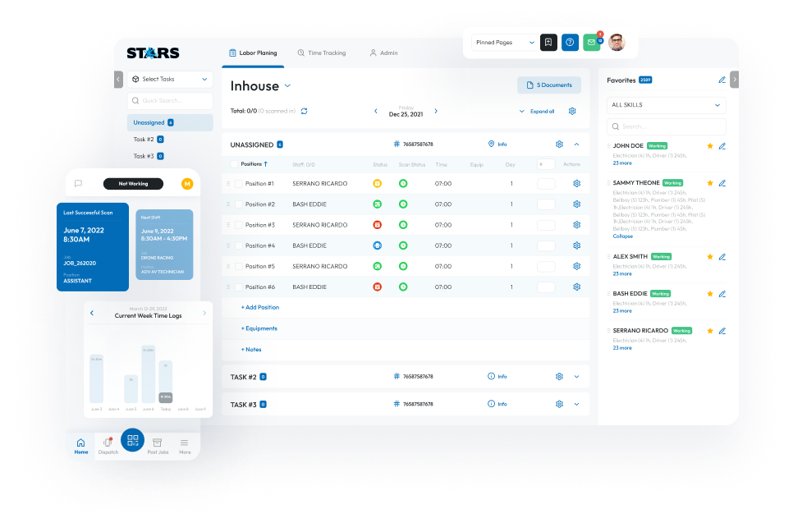Go to next date arrow
The width and height of the screenshot is (793, 532).
coord(436,112)
